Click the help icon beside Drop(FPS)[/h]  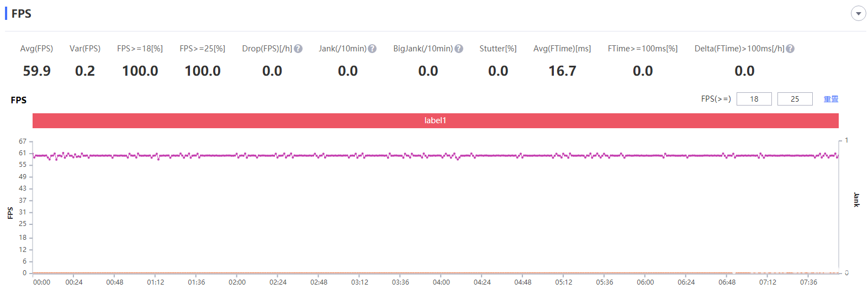298,49
